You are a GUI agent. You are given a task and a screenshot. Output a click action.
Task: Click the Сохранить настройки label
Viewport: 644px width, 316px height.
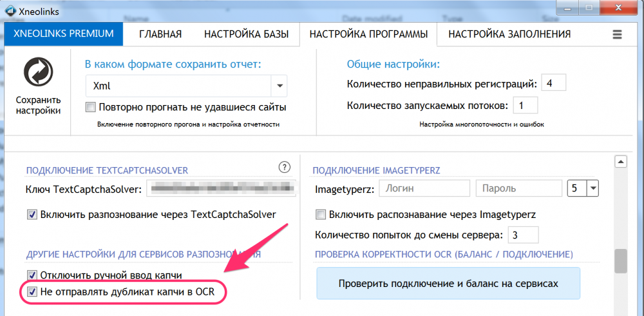pyautogui.click(x=38, y=105)
